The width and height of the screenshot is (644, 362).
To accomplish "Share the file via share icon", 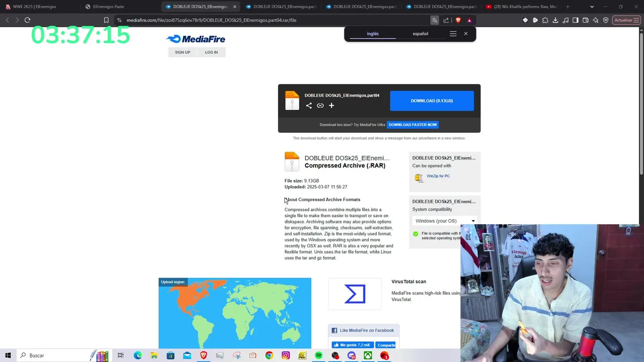I will [x=309, y=106].
